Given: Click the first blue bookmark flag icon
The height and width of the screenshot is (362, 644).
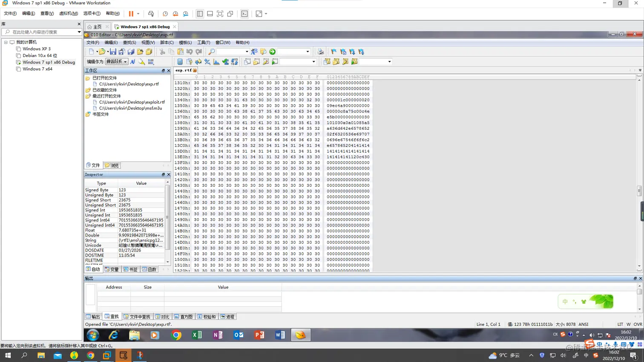Looking at the screenshot, I should coord(333,51).
